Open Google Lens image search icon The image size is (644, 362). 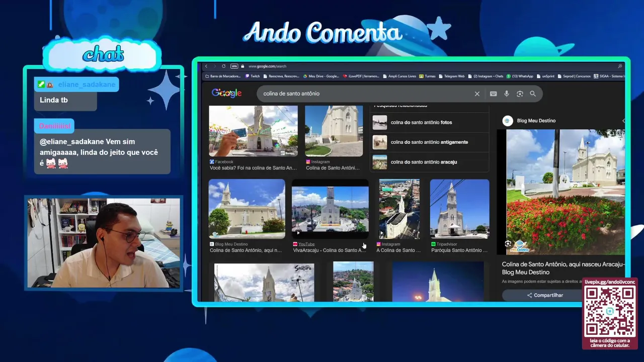(x=520, y=94)
